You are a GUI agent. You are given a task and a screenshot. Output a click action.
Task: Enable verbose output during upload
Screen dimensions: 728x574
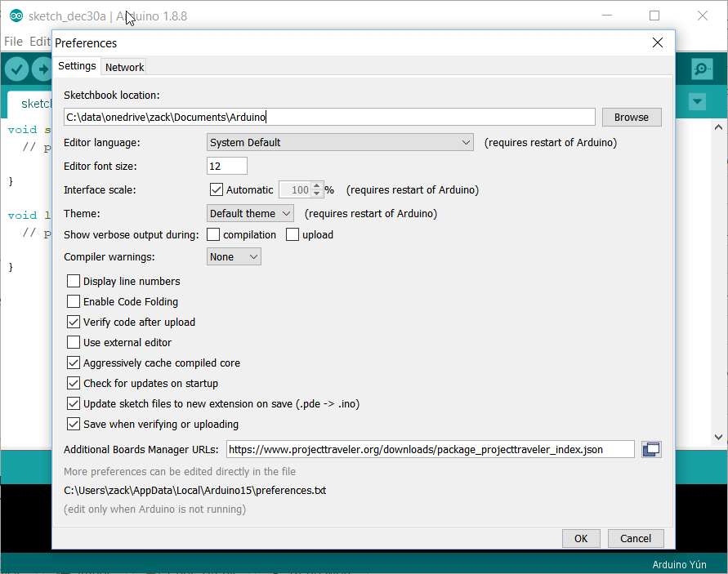point(293,234)
